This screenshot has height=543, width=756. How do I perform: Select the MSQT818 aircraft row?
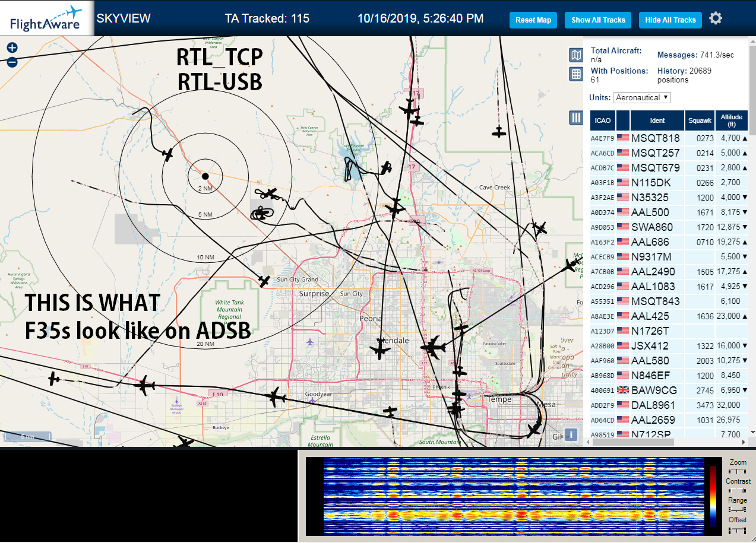tap(669, 138)
